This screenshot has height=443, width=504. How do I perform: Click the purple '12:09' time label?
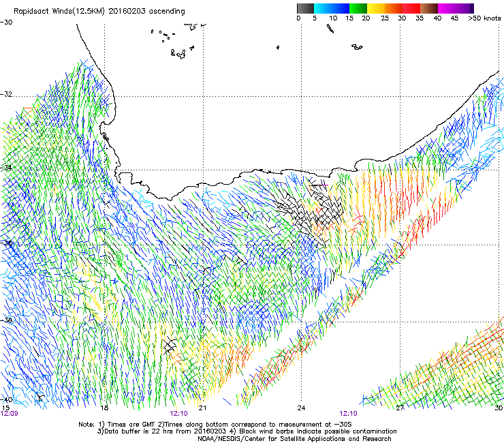[10, 414]
